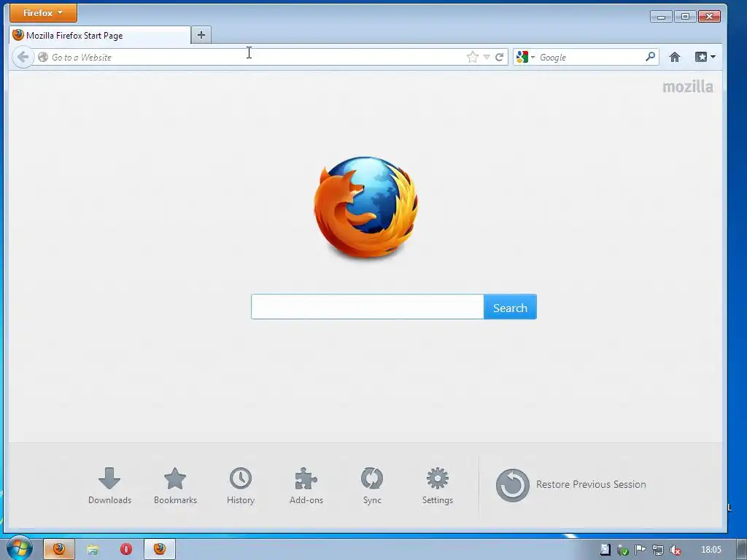
Task: Click the second Firefox taskbar button
Action: (160, 549)
